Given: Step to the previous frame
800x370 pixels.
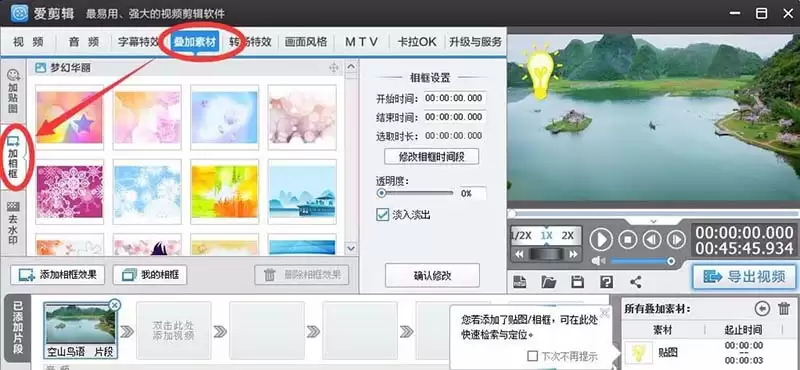Looking at the screenshot, I should point(652,239).
